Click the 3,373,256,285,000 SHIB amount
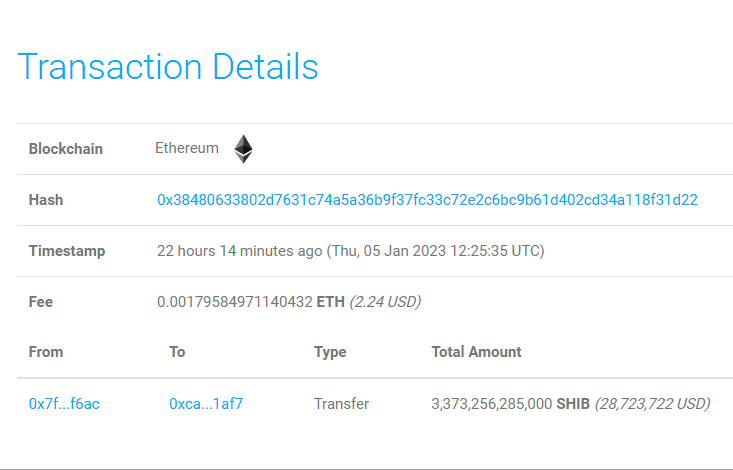This screenshot has width=733, height=470. (x=509, y=404)
